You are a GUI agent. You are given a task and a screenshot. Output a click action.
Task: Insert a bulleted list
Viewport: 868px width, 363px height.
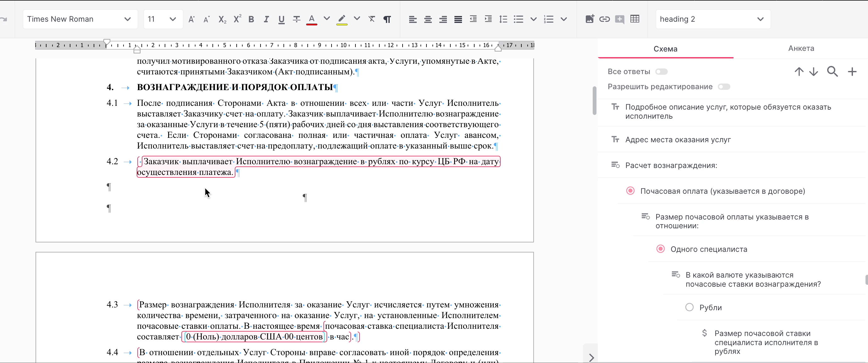pyautogui.click(x=519, y=19)
